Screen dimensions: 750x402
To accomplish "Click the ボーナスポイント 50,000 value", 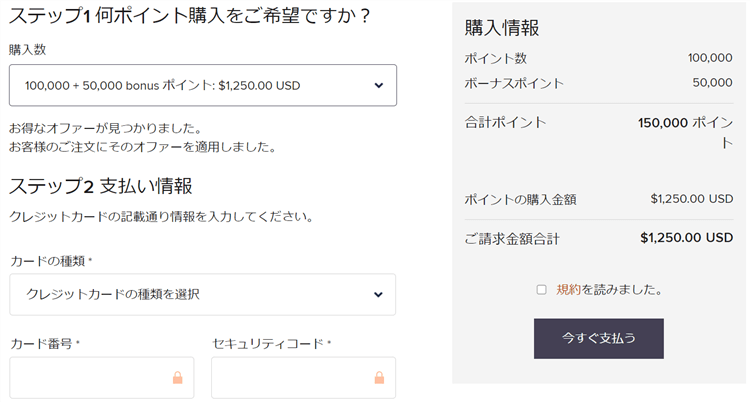I will 711,83.
